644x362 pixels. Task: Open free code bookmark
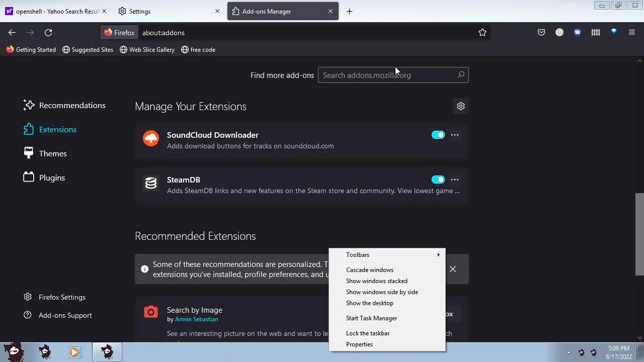click(198, 50)
